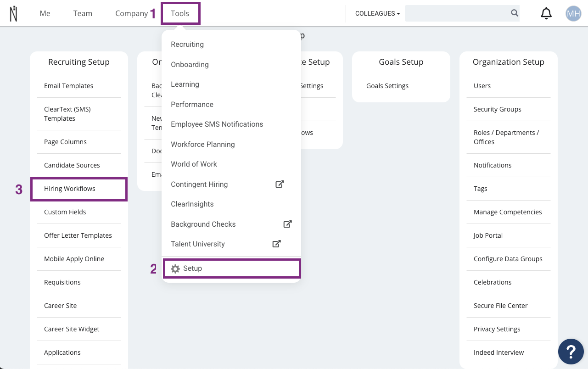The image size is (588, 369).
Task: Click Background Checks external link icon
Action: [287, 224]
